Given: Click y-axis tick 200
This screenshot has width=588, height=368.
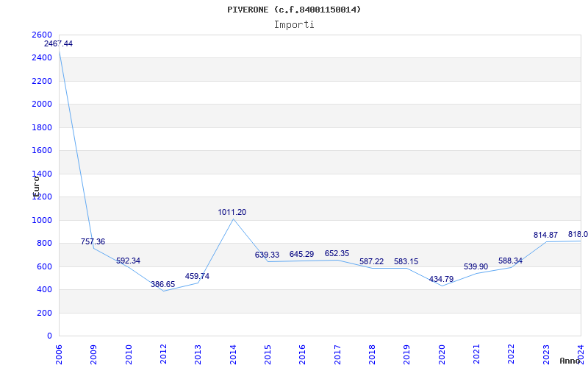Looking at the screenshot, I should coord(44,313).
